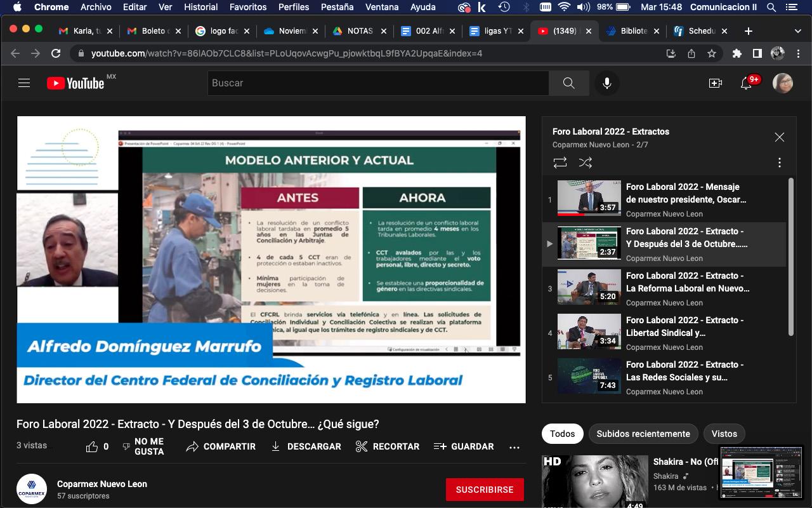
Task: Open more actions ellipsis below the video
Action: (x=514, y=447)
